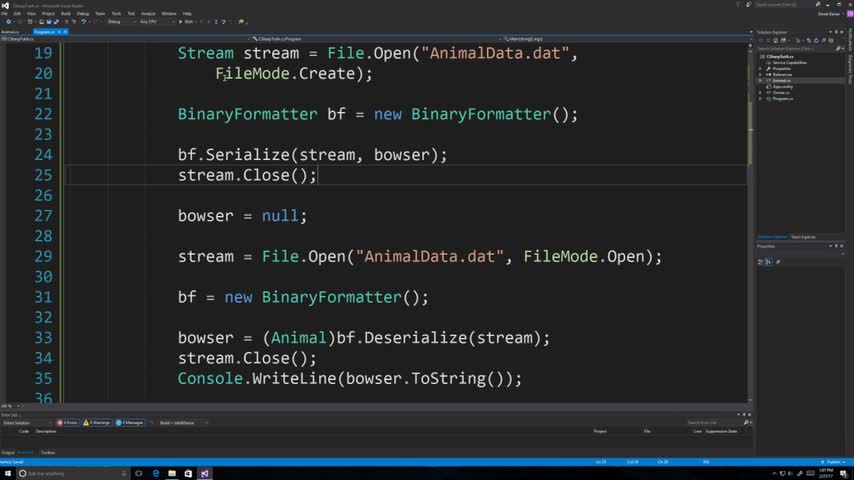Click the Undo toolbar icon

point(84,22)
